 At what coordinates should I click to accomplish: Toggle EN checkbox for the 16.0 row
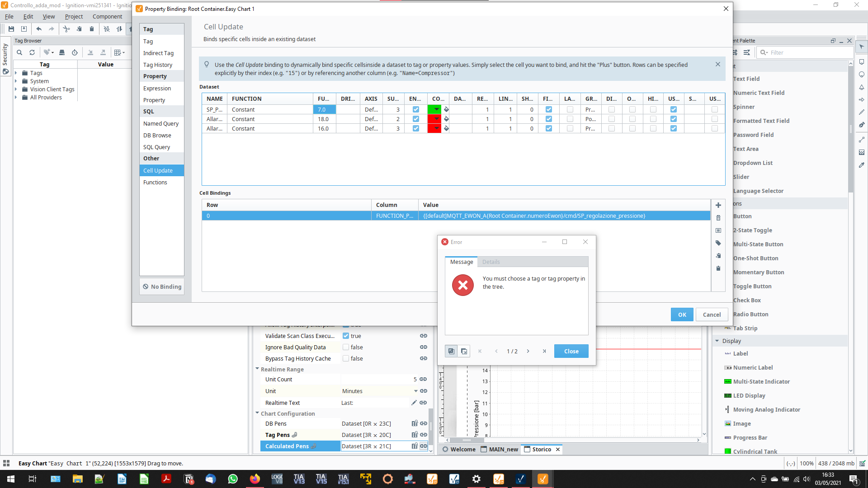(x=416, y=128)
